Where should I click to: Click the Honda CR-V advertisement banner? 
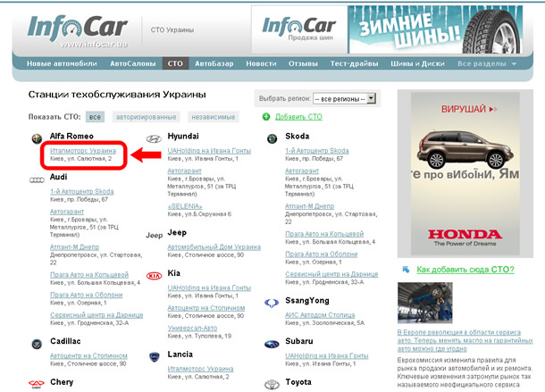[465, 173]
